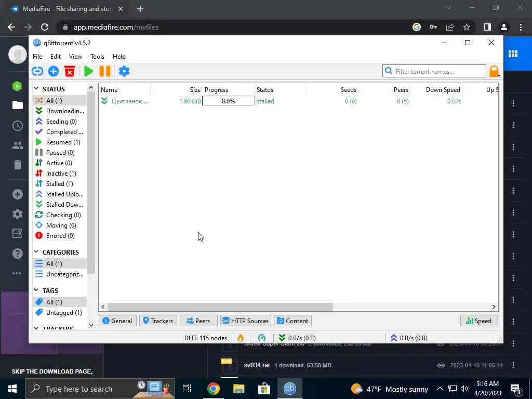Open the Speed graph tab
Viewport: 532px width, 399px height.
(479, 321)
